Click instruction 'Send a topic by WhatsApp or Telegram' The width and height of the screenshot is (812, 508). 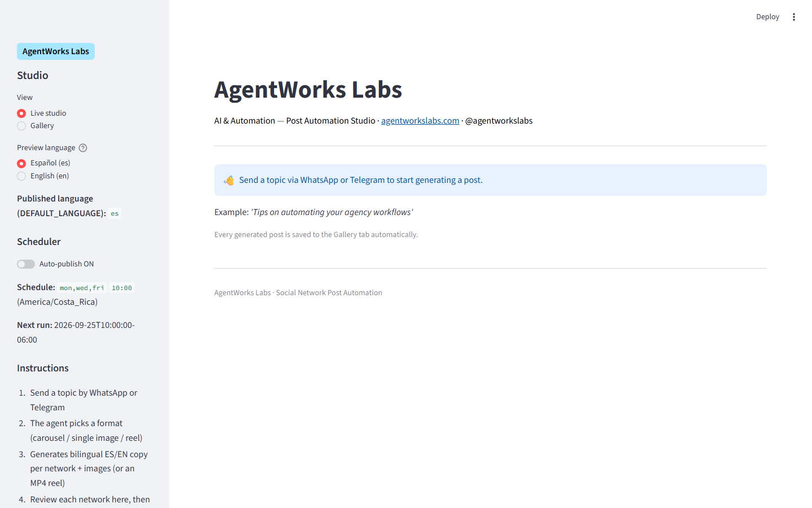(x=84, y=400)
